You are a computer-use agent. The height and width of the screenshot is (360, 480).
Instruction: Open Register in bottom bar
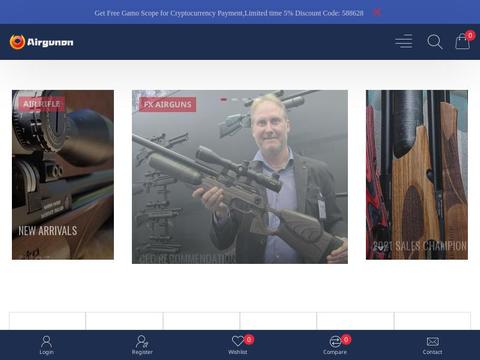point(142,345)
